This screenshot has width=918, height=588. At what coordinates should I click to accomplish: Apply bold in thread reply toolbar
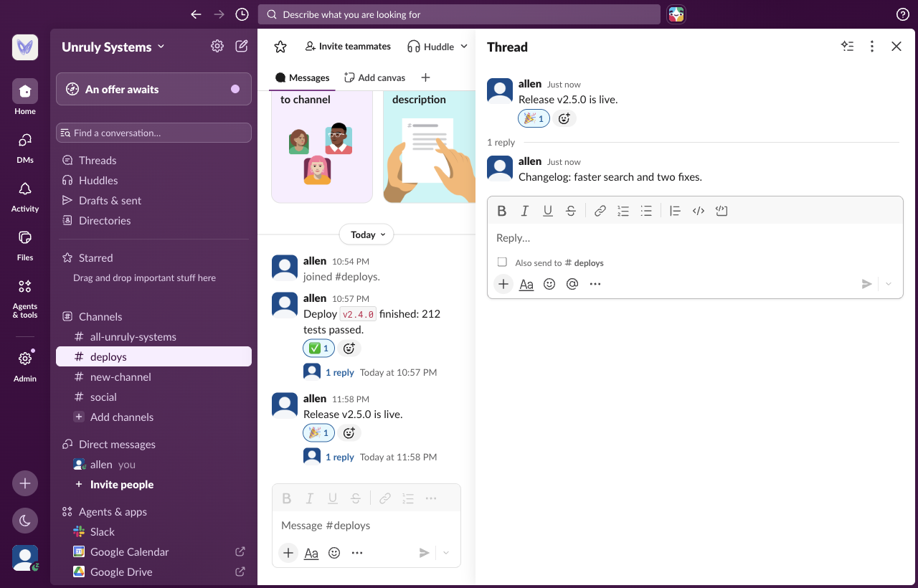pyautogui.click(x=502, y=211)
